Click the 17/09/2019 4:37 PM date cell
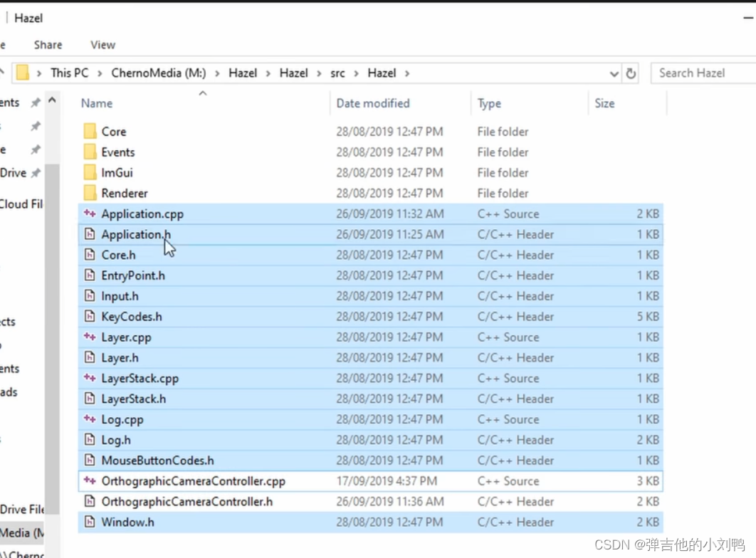This screenshot has width=756, height=558. pos(387,481)
